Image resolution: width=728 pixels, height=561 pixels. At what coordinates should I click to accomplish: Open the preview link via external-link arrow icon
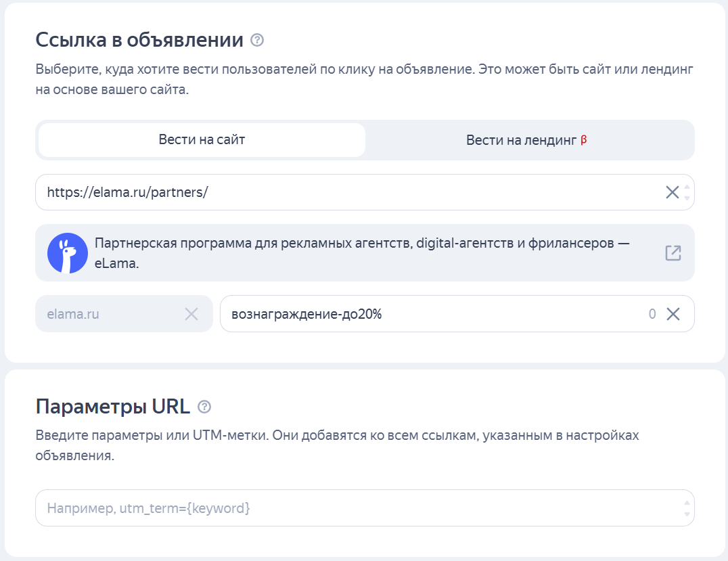(673, 252)
